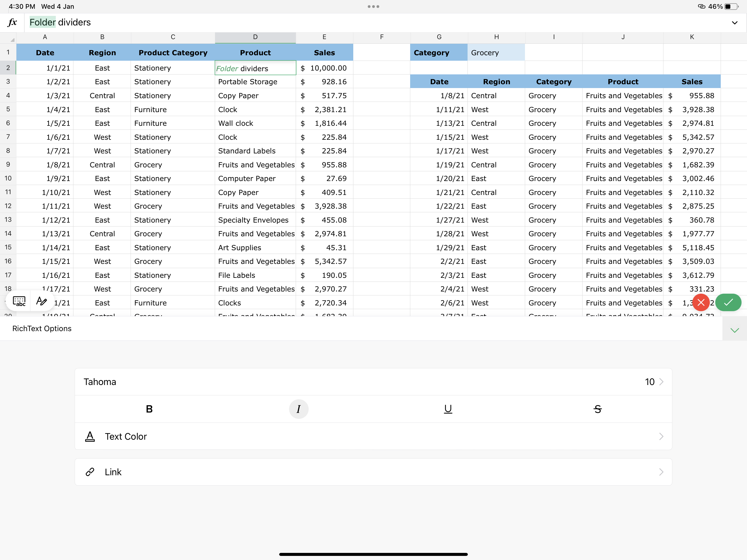The height and width of the screenshot is (560, 747).
Task: Toggle Bold formatting
Action: click(x=149, y=409)
